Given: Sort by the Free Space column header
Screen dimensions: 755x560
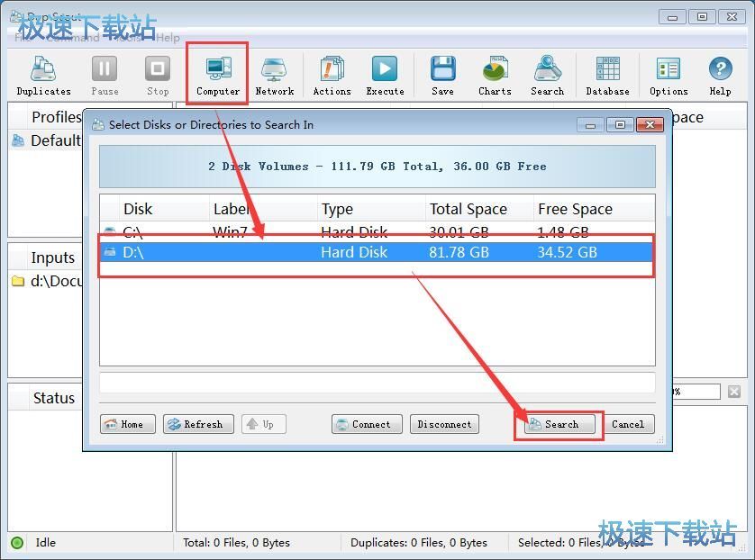Looking at the screenshot, I should coord(594,209).
